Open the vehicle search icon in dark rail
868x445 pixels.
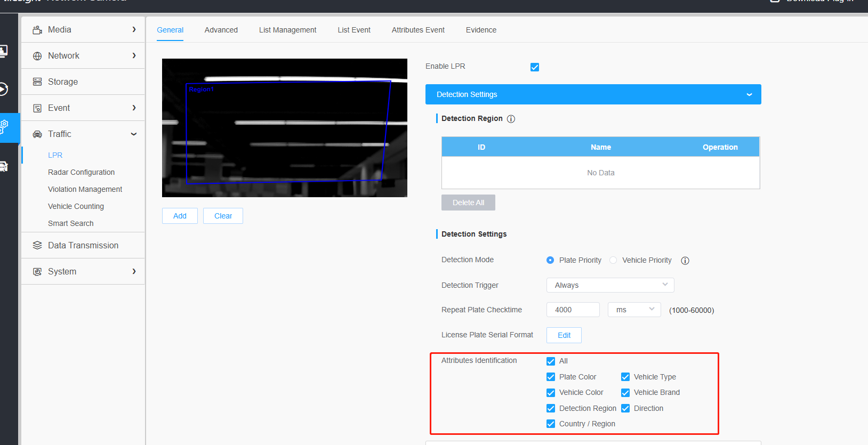click(x=4, y=166)
